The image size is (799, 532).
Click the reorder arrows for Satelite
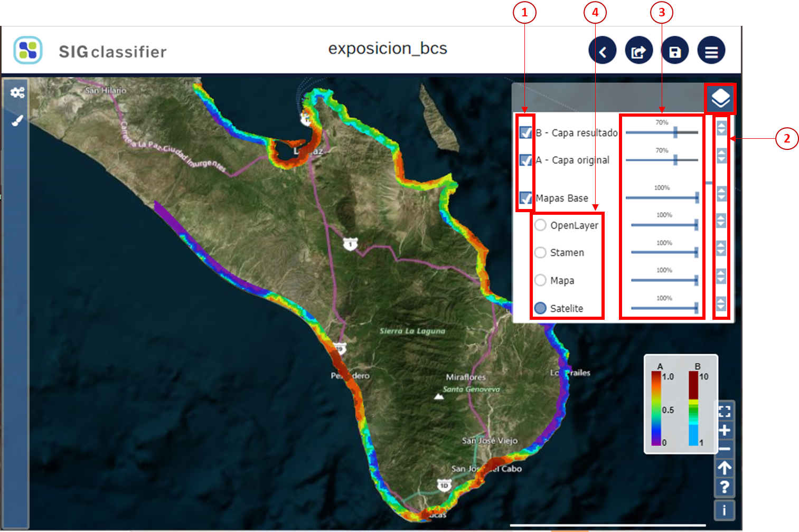click(x=721, y=303)
